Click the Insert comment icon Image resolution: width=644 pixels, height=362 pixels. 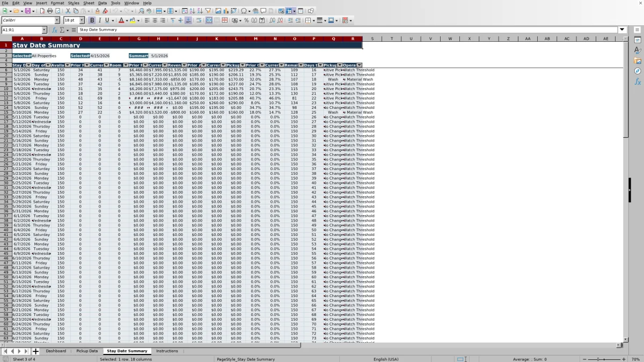264,11
